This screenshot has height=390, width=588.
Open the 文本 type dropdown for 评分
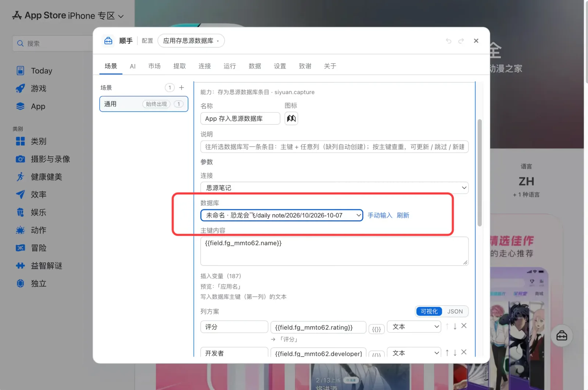pyautogui.click(x=414, y=326)
